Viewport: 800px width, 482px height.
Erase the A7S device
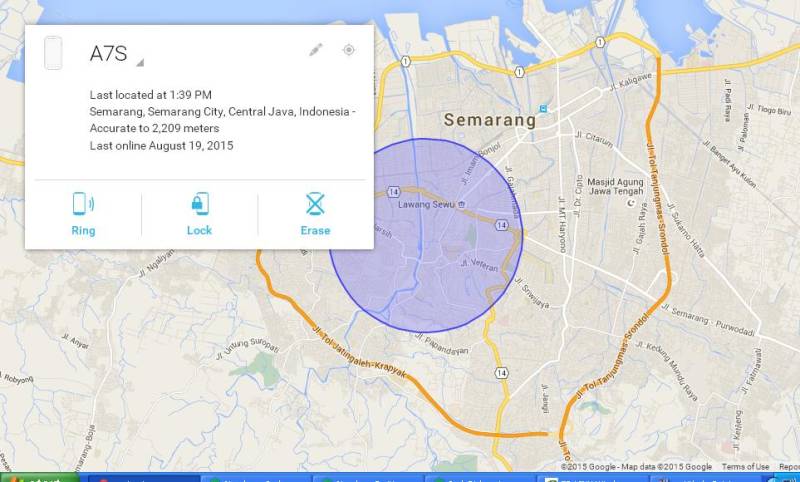click(315, 214)
